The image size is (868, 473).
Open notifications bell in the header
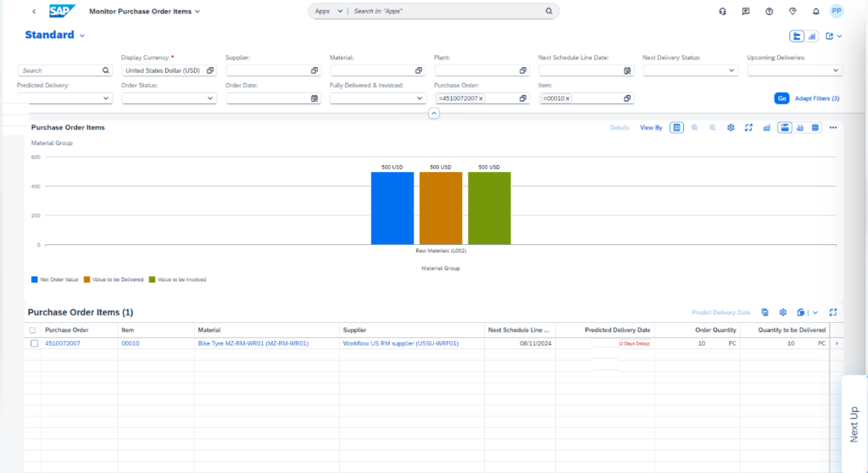(x=815, y=12)
